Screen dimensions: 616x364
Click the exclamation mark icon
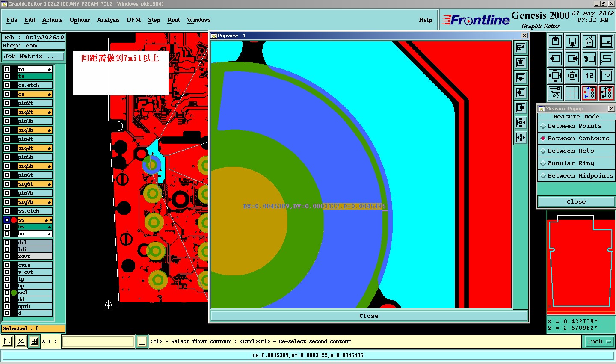click(x=142, y=341)
